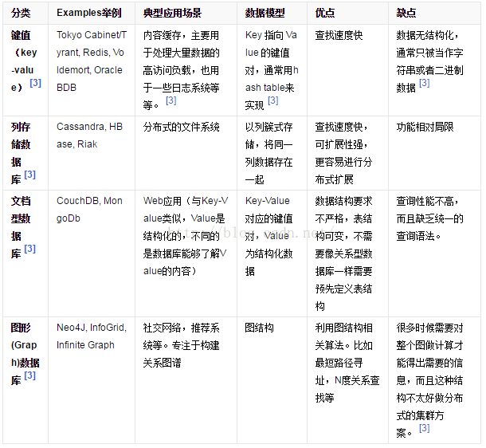The width and height of the screenshot is (486, 448).
Task: Select the 查询性能不高 disadvantage cell
Action: click(434, 253)
